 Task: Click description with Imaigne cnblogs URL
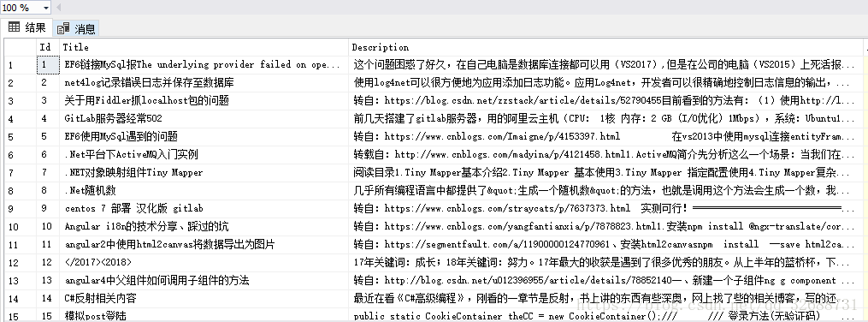[x=605, y=136]
